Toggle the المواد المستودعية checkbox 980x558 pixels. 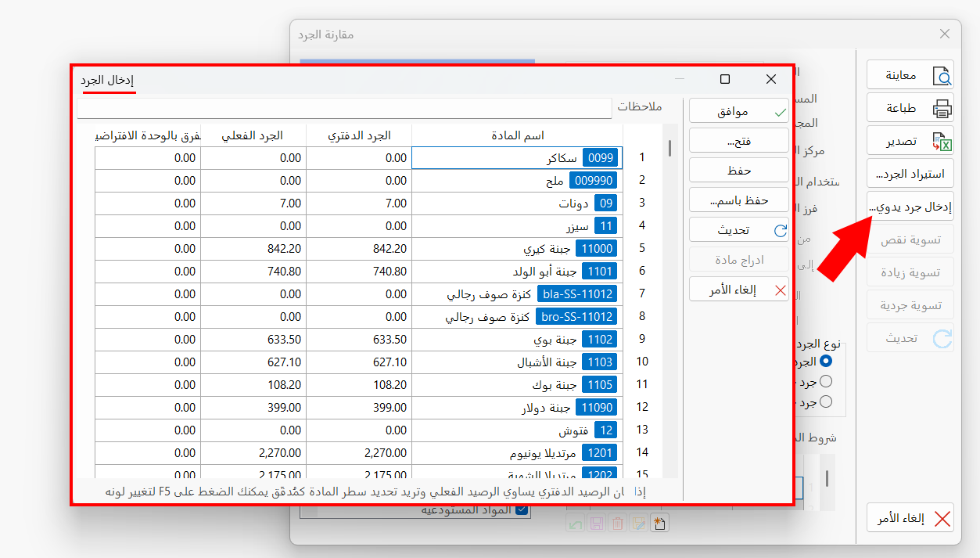522,510
